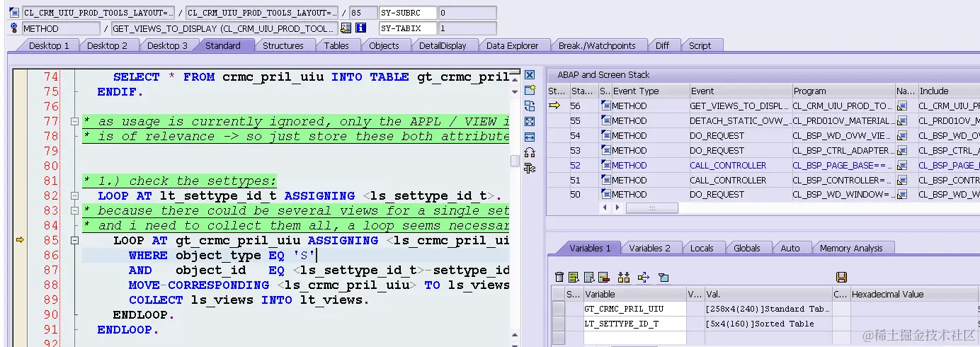The image size is (980, 347).
Task: Click the SY-TABIX value field
Action: (x=467, y=28)
